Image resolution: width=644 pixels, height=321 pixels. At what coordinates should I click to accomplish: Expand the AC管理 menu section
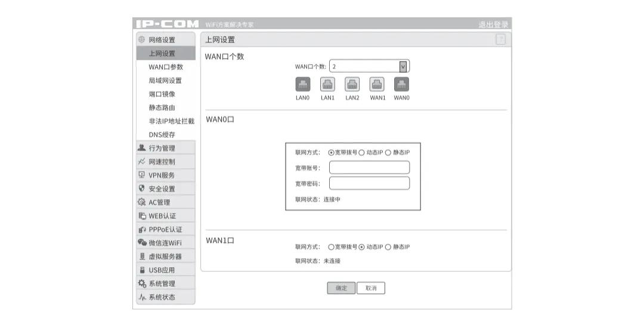point(166,202)
